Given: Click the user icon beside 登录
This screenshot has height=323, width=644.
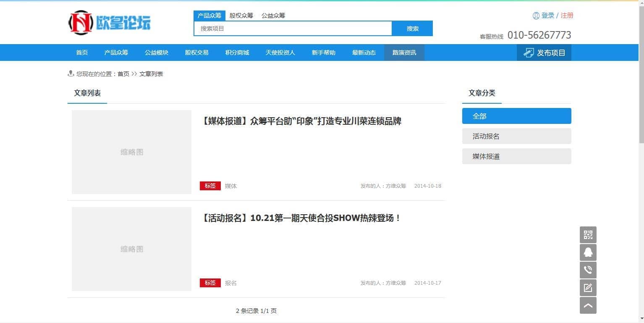Looking at the screenshot, I should point(536,16).
